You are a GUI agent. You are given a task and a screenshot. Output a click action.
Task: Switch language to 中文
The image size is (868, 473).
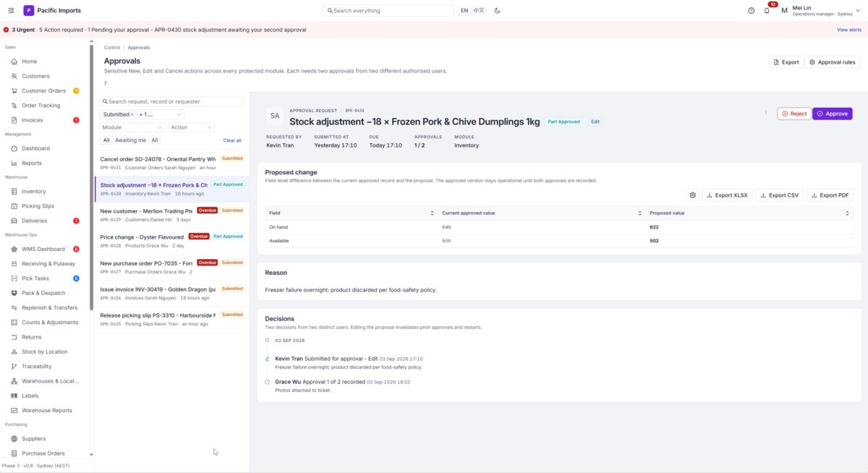[x=479, y=10]
